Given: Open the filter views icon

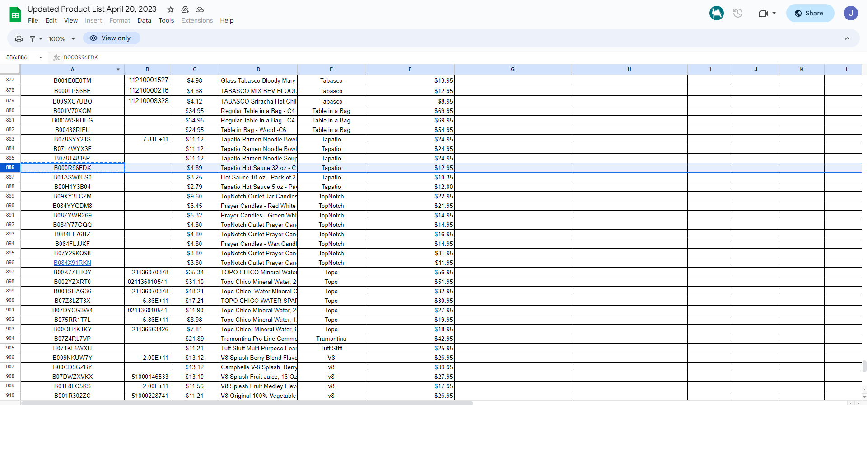Looking at the screenshot, I should 33,39.
